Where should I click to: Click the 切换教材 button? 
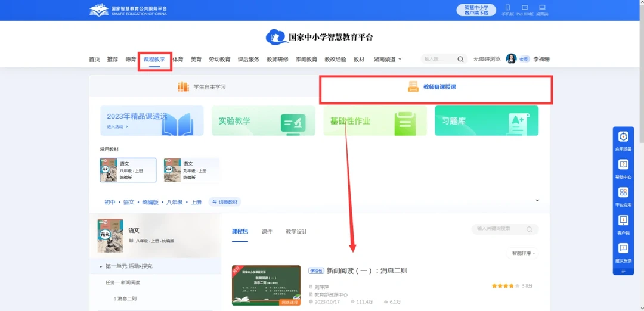(x=225, y=202)
